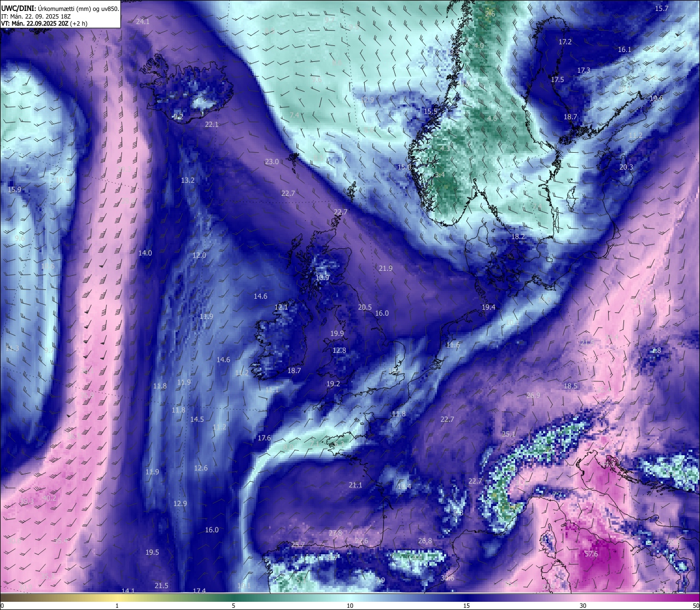
Task: Click the 17.3 value label
Action: click(x=584, y=71)
